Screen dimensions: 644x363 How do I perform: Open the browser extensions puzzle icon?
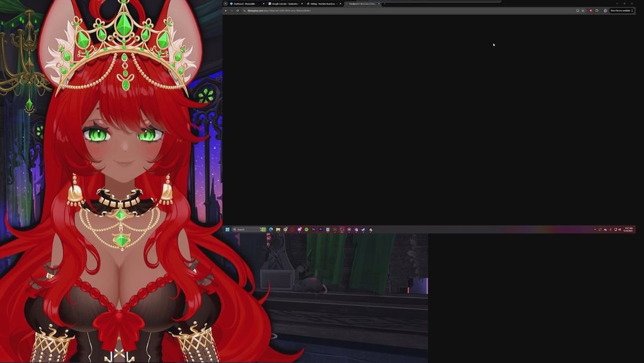pos(597,11)
